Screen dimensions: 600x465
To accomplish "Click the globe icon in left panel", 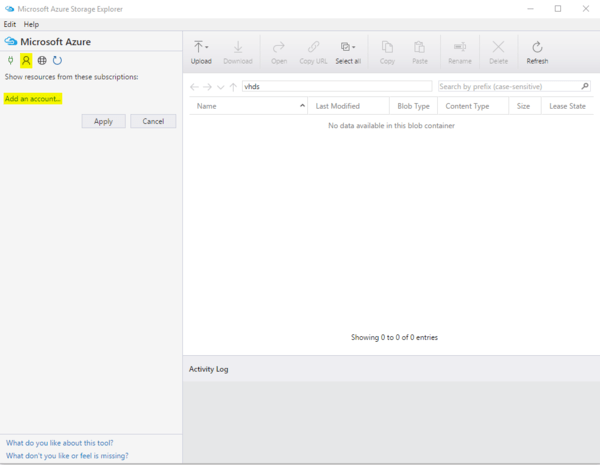I will (x=42, y=60).
